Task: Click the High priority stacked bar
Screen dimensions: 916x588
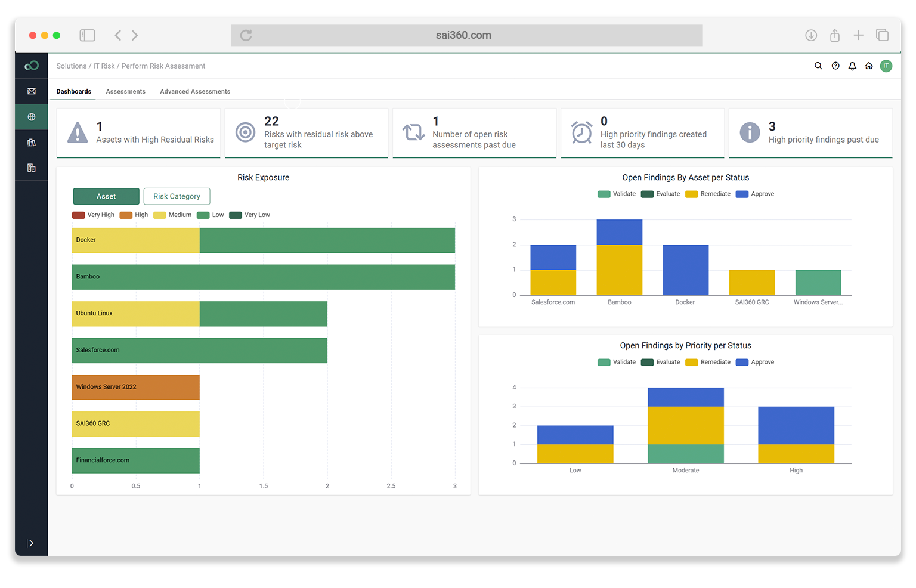Action: [x=796, y=435]
